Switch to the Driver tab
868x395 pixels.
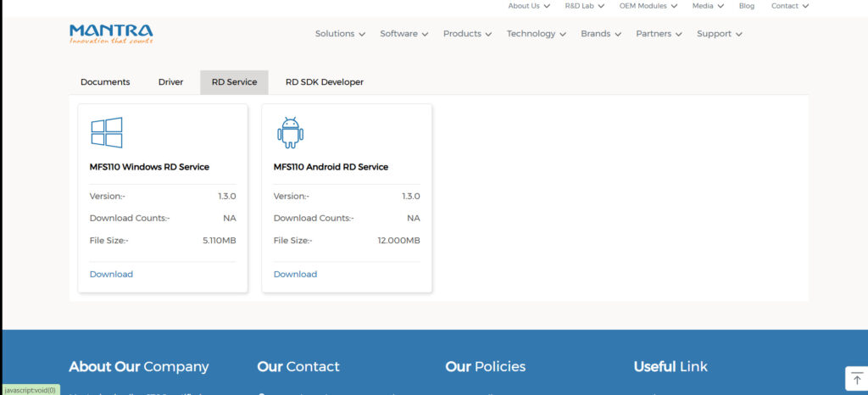170,82
